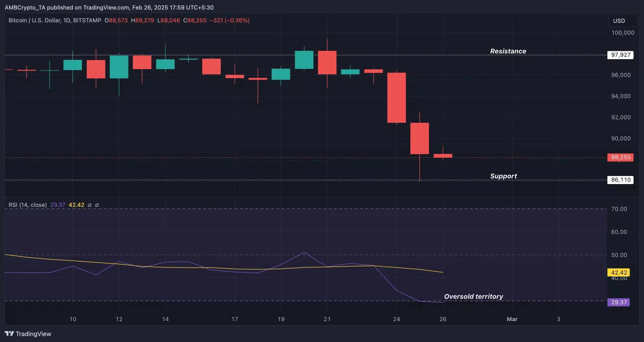Image resolution: width=644 pixels, height=342 pixels.
Task: Click the red 88,255 last-price label
Action: click(620, 157)
